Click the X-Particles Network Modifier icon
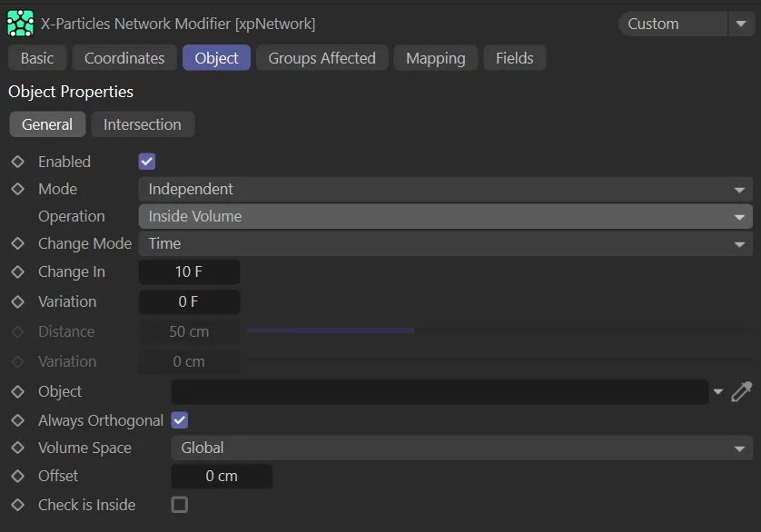Screen dimensions: 761x532 click(20, 24)
